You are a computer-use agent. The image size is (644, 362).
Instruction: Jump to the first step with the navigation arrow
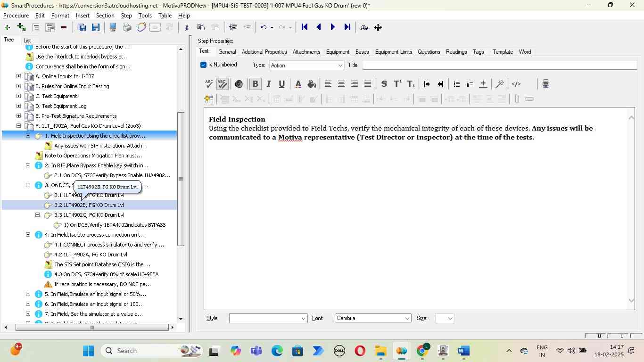click(305, 27)
